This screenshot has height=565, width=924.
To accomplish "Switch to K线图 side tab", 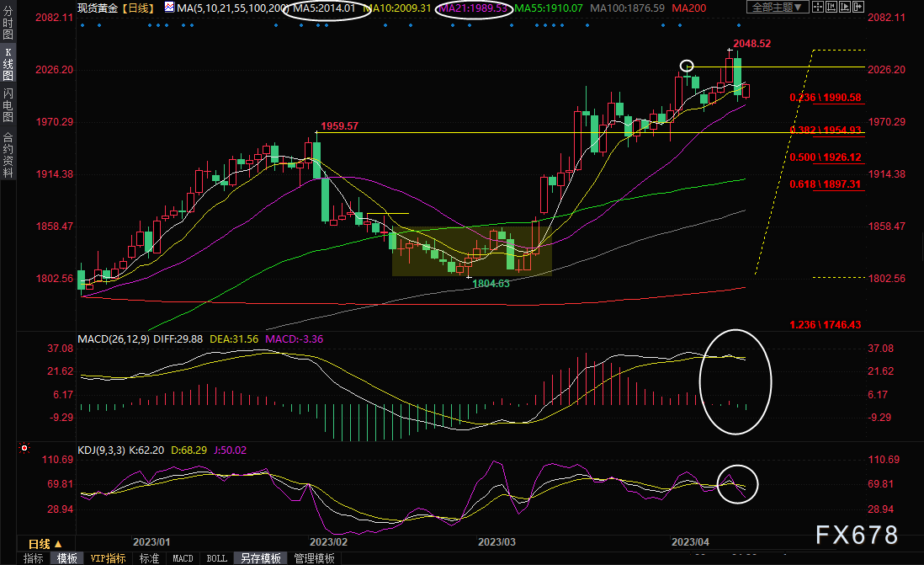I will pos(8,64).
